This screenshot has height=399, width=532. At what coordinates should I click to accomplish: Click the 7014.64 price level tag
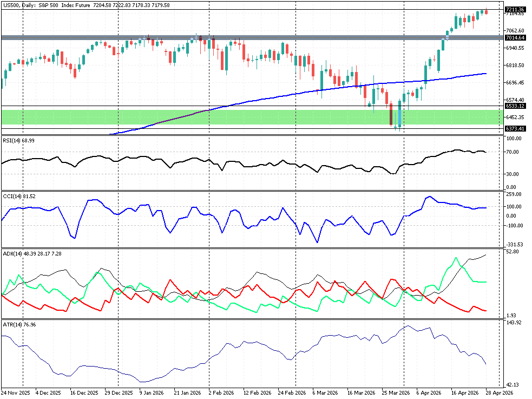point(515,38)
